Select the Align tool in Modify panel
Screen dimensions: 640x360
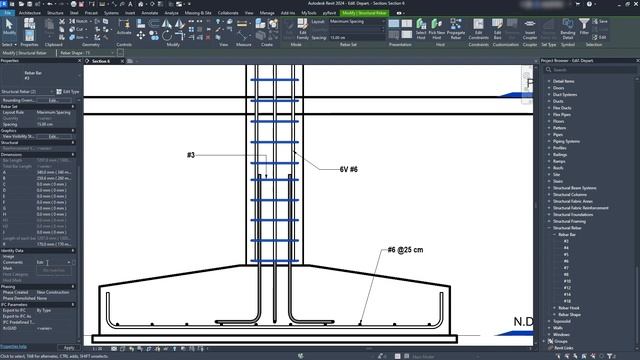(140, 24)
